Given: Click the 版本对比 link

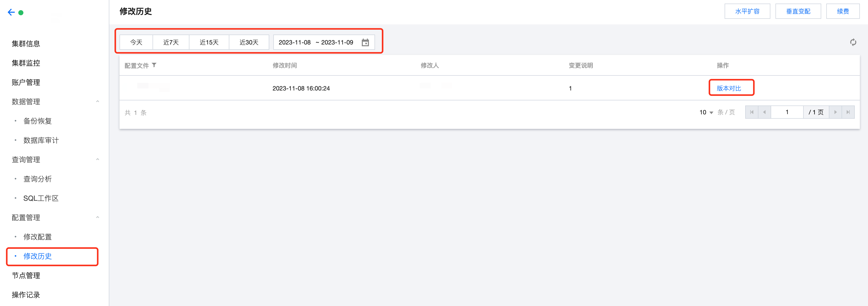Looking at the screenshot, I should (x=728, y=88).
